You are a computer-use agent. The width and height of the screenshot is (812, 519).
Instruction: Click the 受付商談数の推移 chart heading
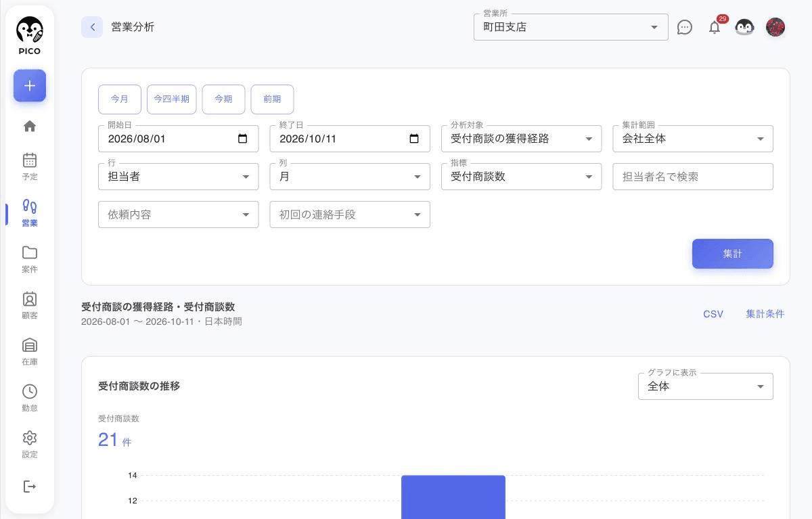coord(139,386)
